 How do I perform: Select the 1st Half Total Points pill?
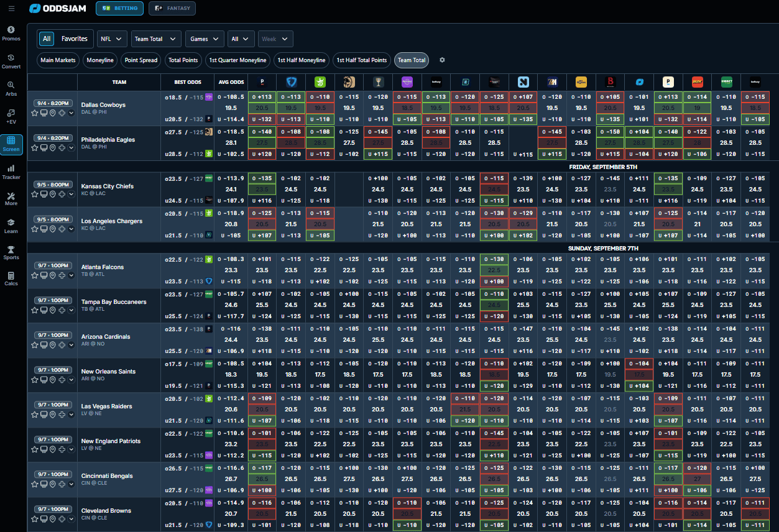(362, 60)
